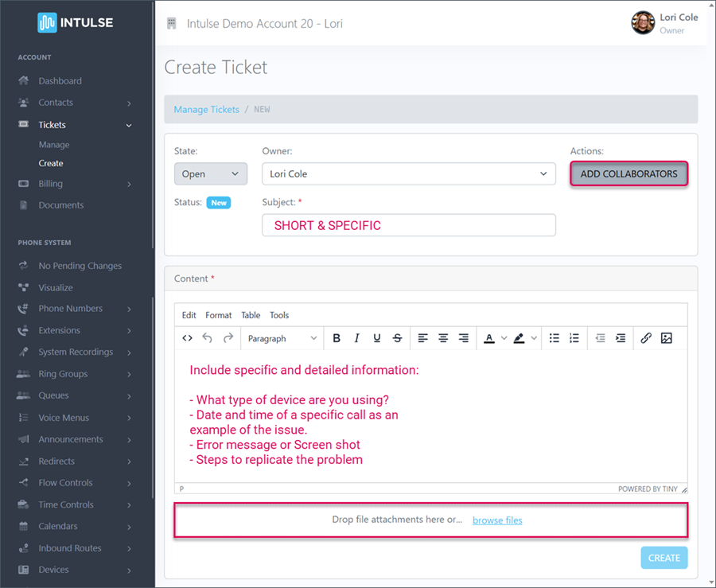Select the bulleted list icon

[x=555, y=338]
